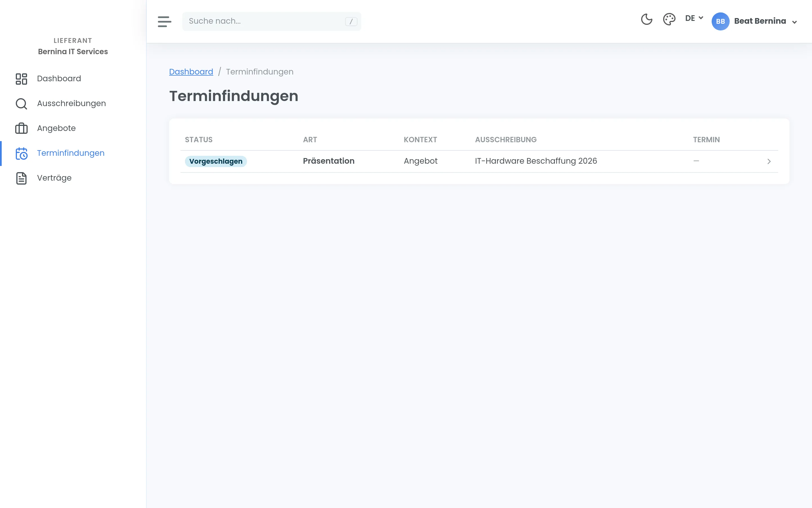812x508 pixels.
Task: Open Verträge document icon in sidebar
Action: click(21, 178)
